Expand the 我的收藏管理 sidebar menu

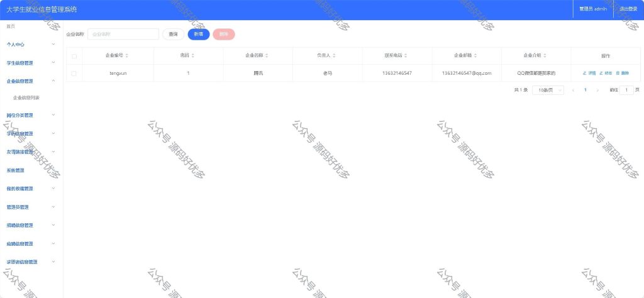pos(31,189)
